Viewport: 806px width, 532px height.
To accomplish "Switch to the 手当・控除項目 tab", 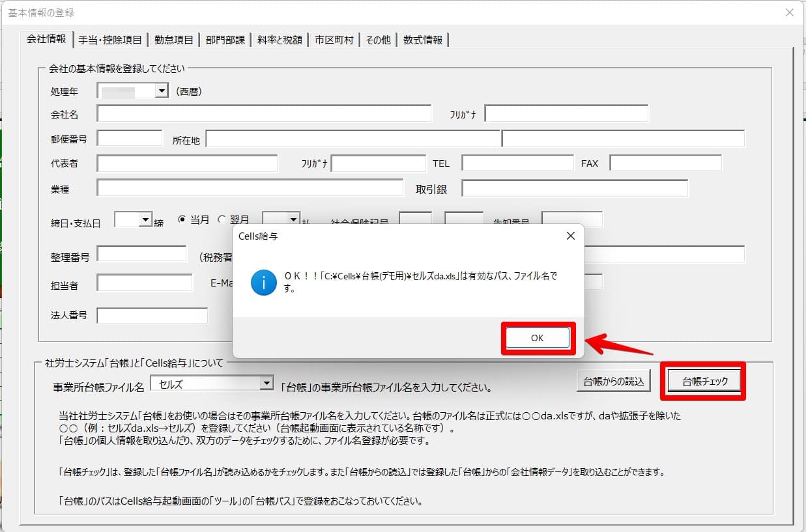I will pos(110,40).
